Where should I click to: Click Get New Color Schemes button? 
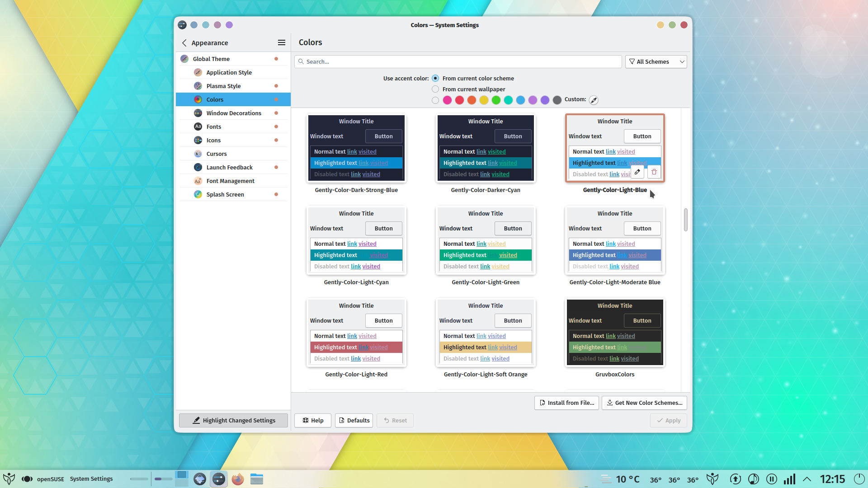(644, 403)
